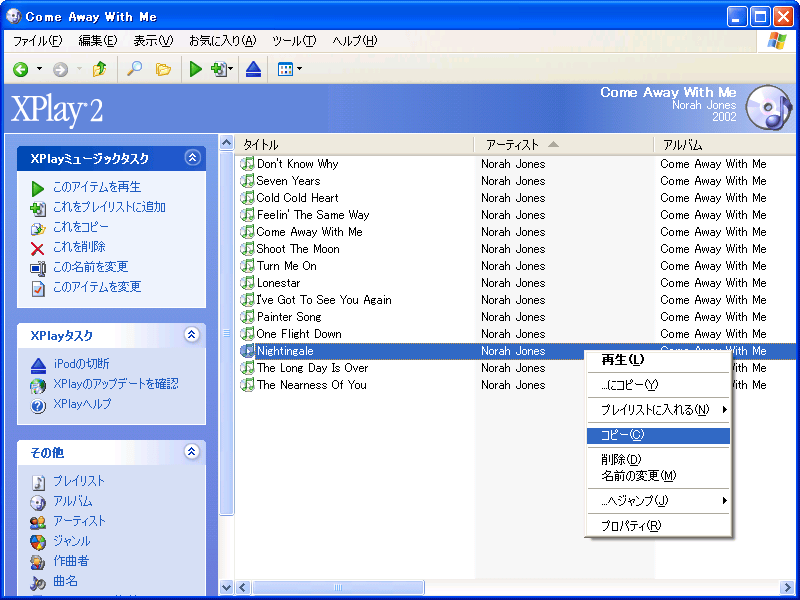Image resolution: width=800 pixels, height=600 pixels.
Task: Open the ツール(T) menu
Action: click(294, 41)
